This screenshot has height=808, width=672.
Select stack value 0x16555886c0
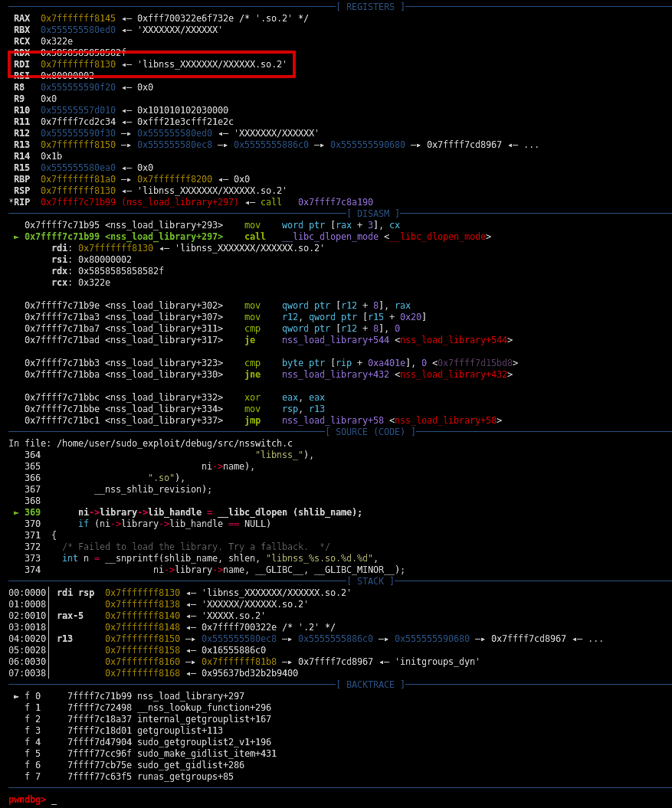[x=234, y=650]
